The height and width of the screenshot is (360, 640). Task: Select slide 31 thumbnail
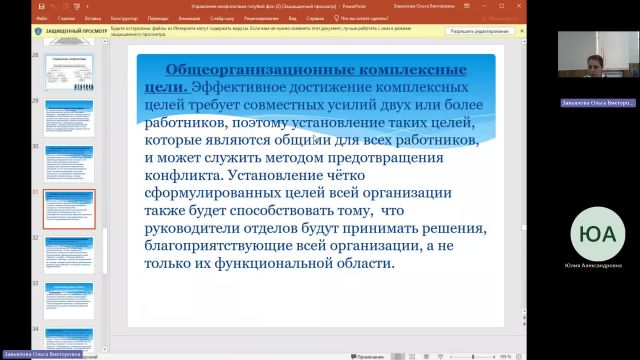[69, 209]
